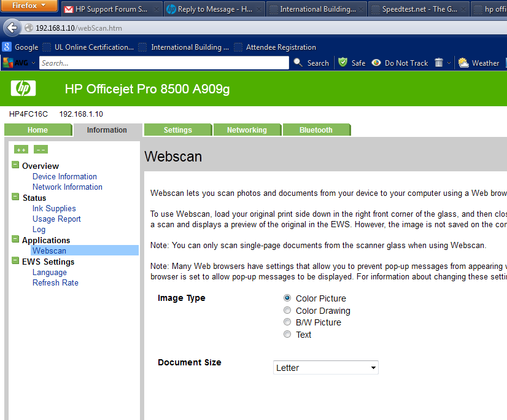Open Ink Supplies status page
The height and width of the screenshot is (420, 507).
[54, 208]
